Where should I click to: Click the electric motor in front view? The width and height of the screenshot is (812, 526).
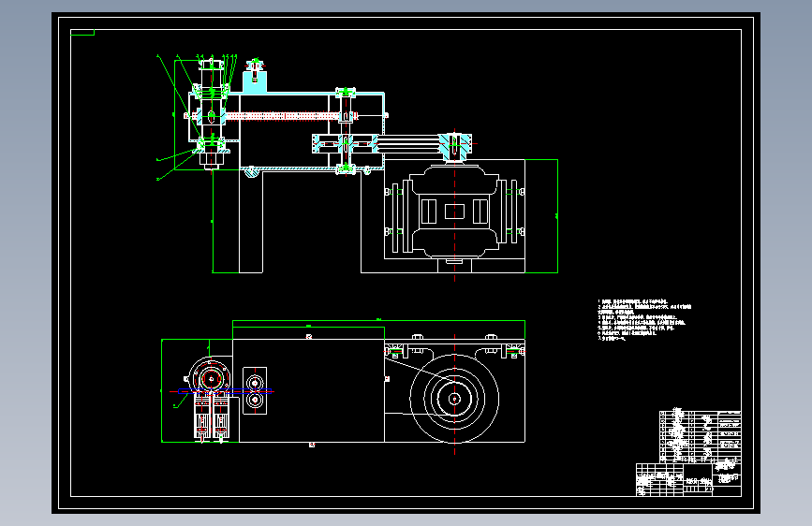[x=454, y=212]
